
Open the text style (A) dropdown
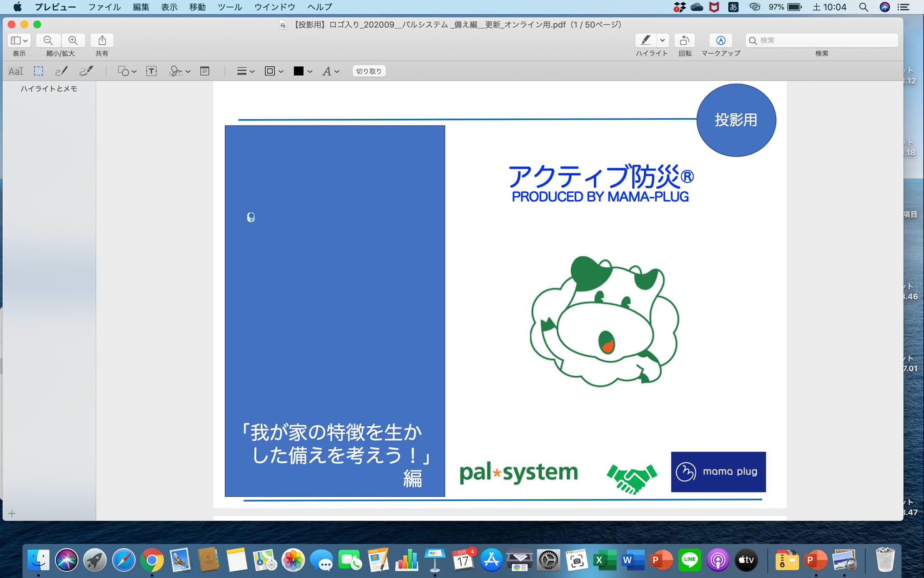click(331, 71)
